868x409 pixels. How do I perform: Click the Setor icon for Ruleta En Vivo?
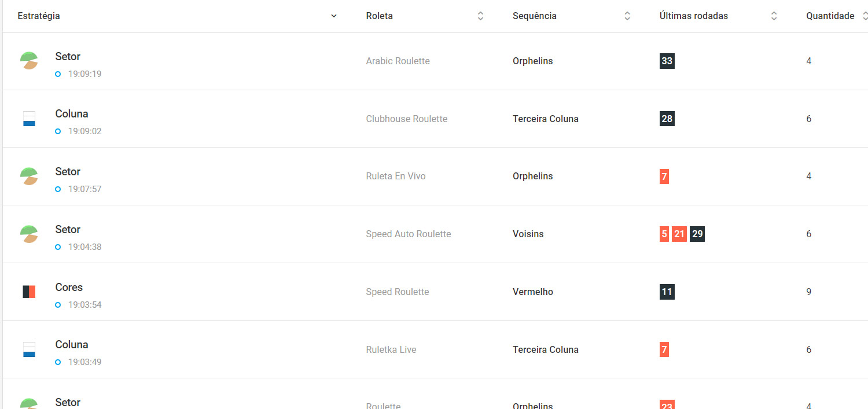tap(29, 176)
